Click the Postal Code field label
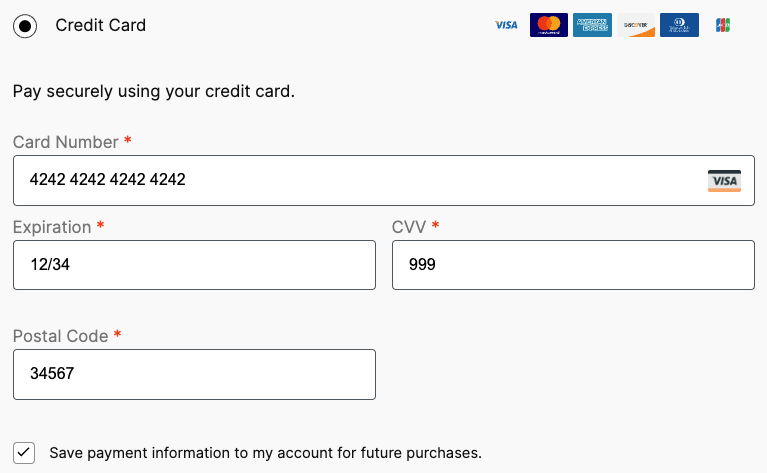767x473 pixels. pos(60,336)
